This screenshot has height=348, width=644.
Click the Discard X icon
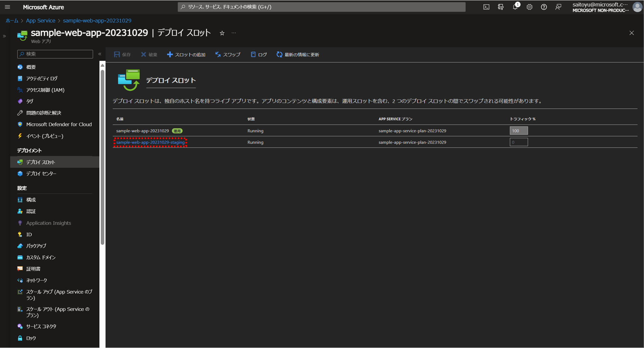(x=144, y=55)
